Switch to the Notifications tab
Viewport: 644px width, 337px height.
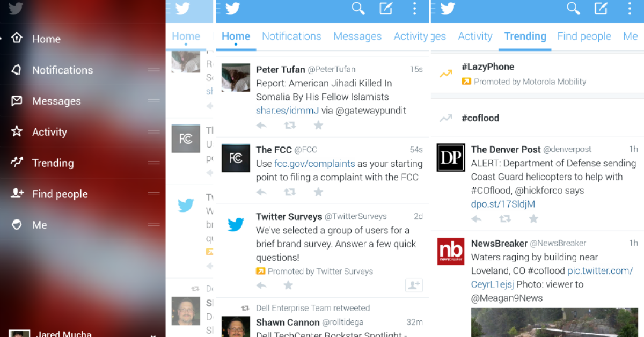[x=291, y=36]
